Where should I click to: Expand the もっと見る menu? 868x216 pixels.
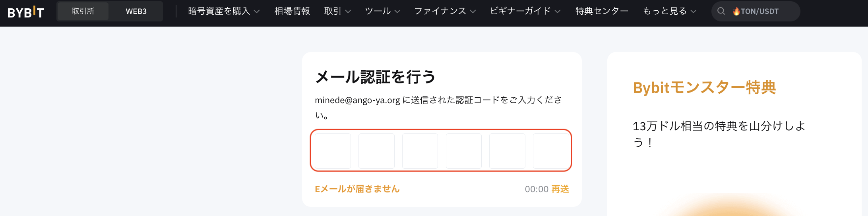coord(670,11)
